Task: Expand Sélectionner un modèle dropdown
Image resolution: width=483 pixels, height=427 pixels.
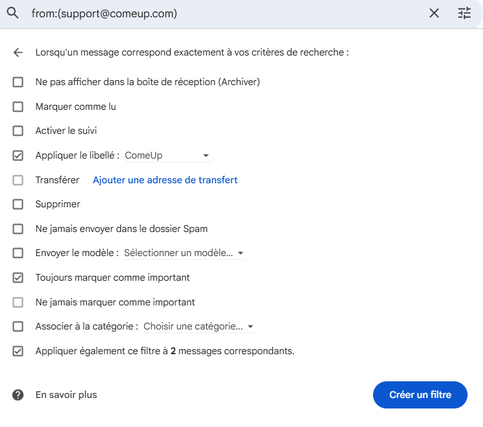Action: (185, 253)
